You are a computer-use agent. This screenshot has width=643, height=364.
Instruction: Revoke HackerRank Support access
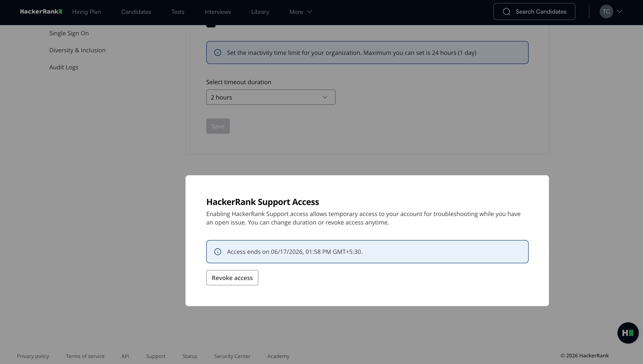click(232, 277)
